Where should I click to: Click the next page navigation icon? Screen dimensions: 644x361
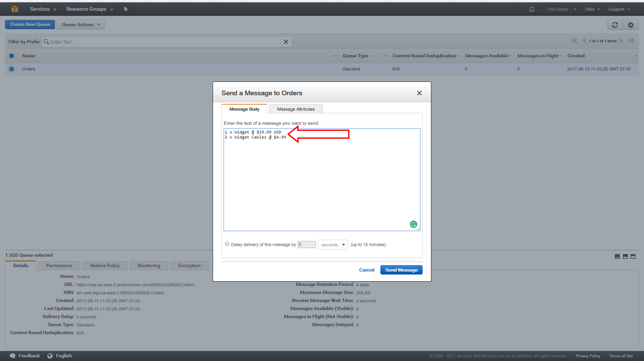point(622,42)
